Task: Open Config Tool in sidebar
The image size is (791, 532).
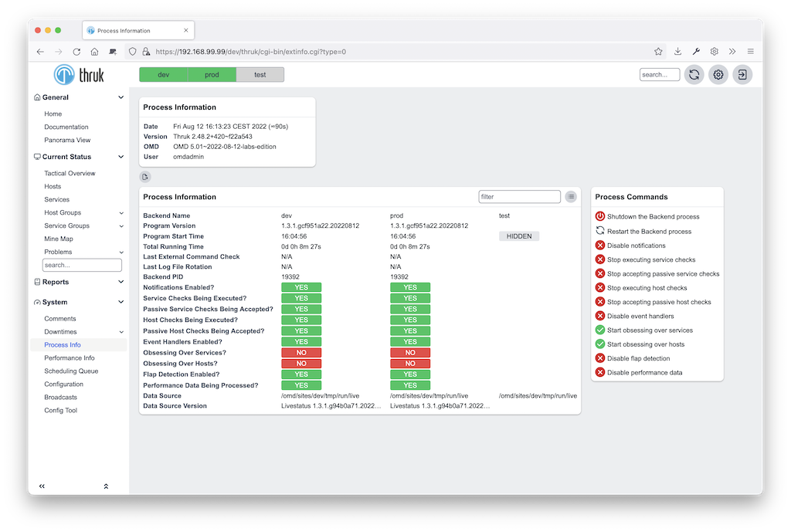Action: coord(60,411)
